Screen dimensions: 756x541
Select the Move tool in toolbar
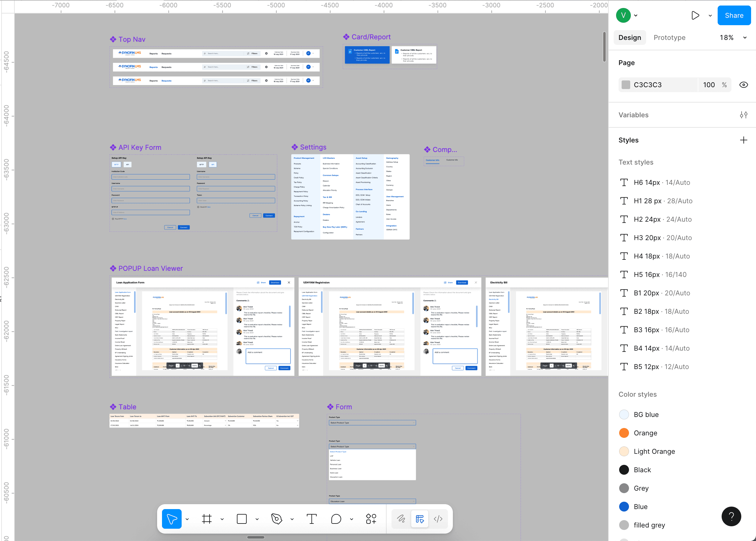pos(172,519)
